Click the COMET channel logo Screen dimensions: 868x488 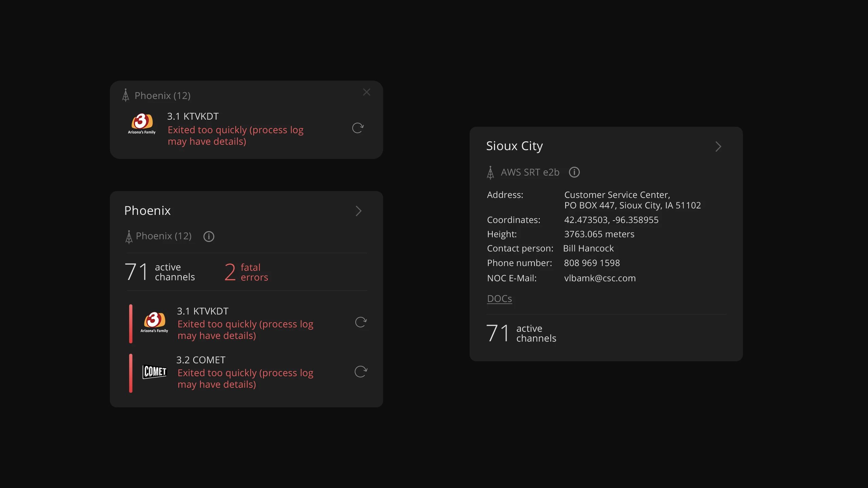154,372
